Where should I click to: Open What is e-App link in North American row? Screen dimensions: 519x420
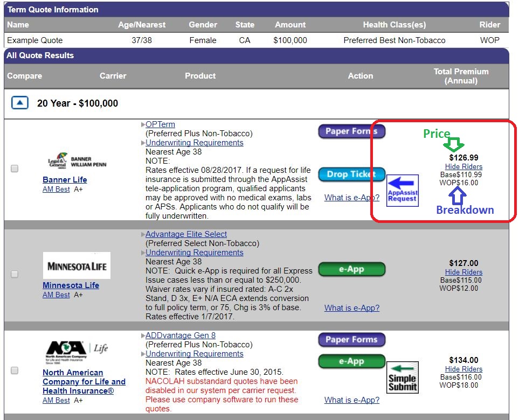351,400
